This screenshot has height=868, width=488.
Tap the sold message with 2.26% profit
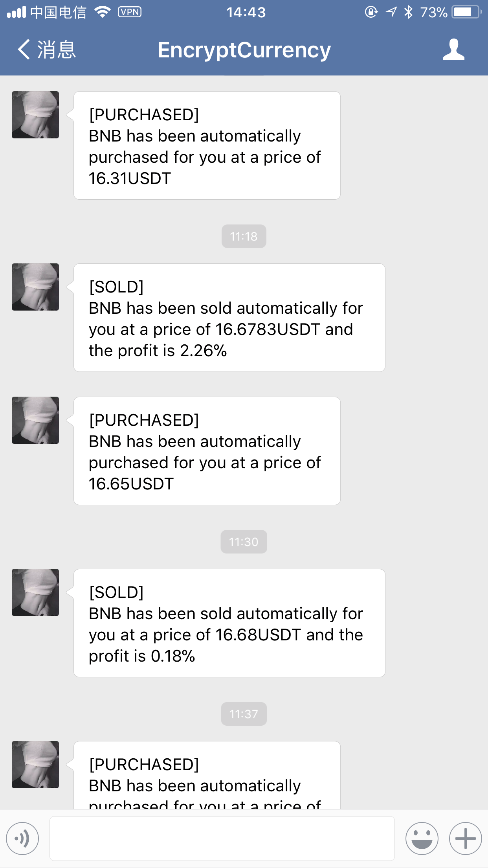tap(229, 318)
